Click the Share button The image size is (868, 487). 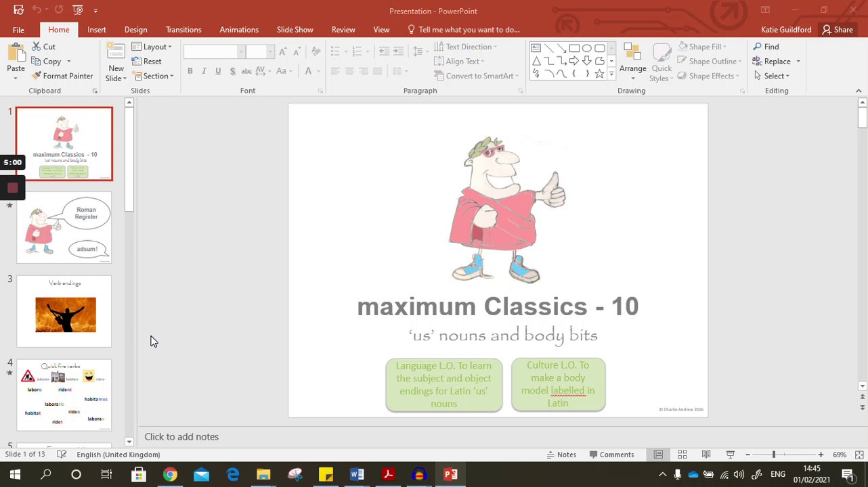coord(837,30)
